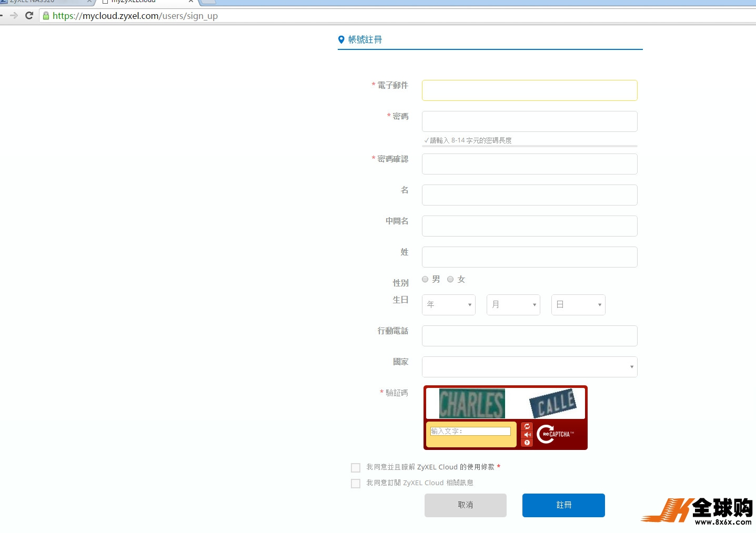This screenshot has width=756, height=533.
Task: Open the 年 year dropdown
Action: pos(448,304)
